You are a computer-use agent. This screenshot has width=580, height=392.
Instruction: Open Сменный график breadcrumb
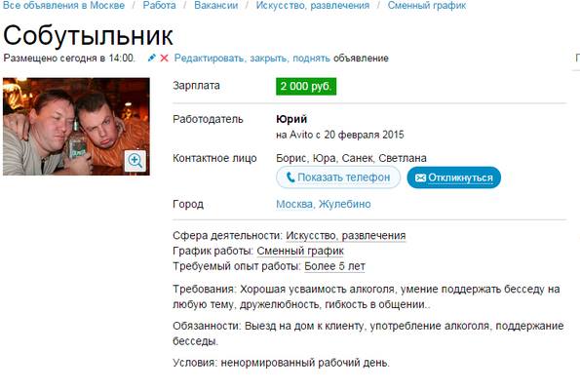[427, 5]
